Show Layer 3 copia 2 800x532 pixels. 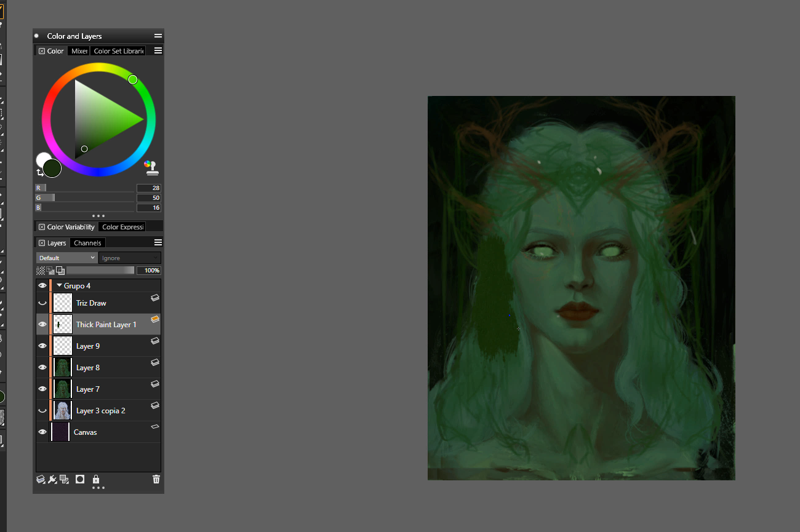(x=42, y=411)
